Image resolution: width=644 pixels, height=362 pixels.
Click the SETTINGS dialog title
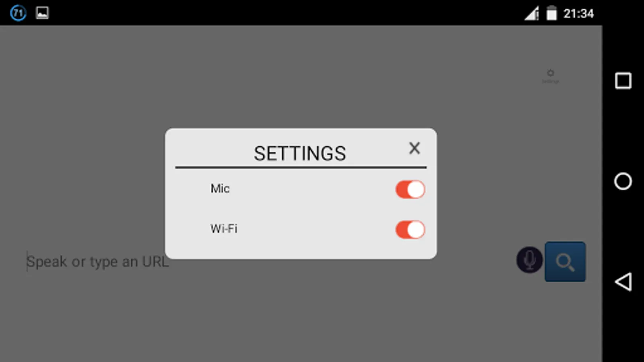pos(300,153)
